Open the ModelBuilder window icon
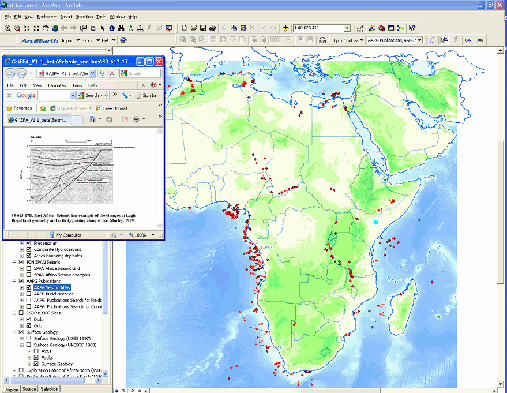507x393 pixels. [400, 29]
